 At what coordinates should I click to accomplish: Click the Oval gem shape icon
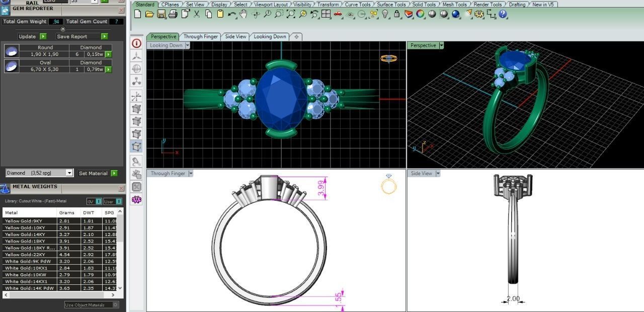click(12, 66)
